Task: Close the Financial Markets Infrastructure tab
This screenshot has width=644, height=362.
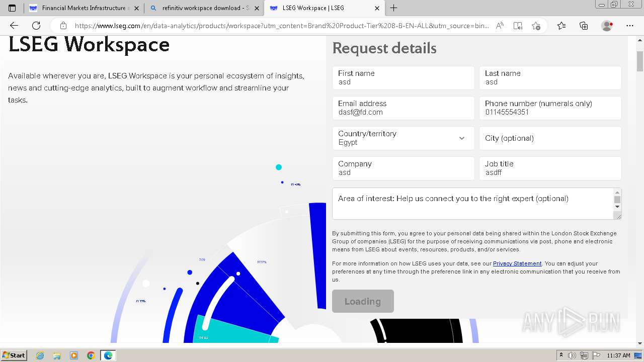Action: point(136,8)
